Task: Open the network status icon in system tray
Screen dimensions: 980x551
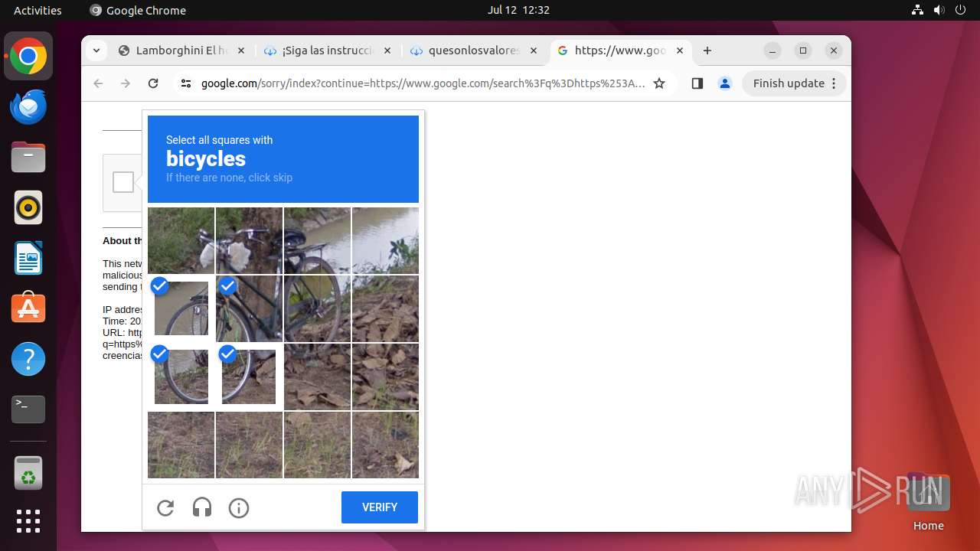Action: [917, 10]
